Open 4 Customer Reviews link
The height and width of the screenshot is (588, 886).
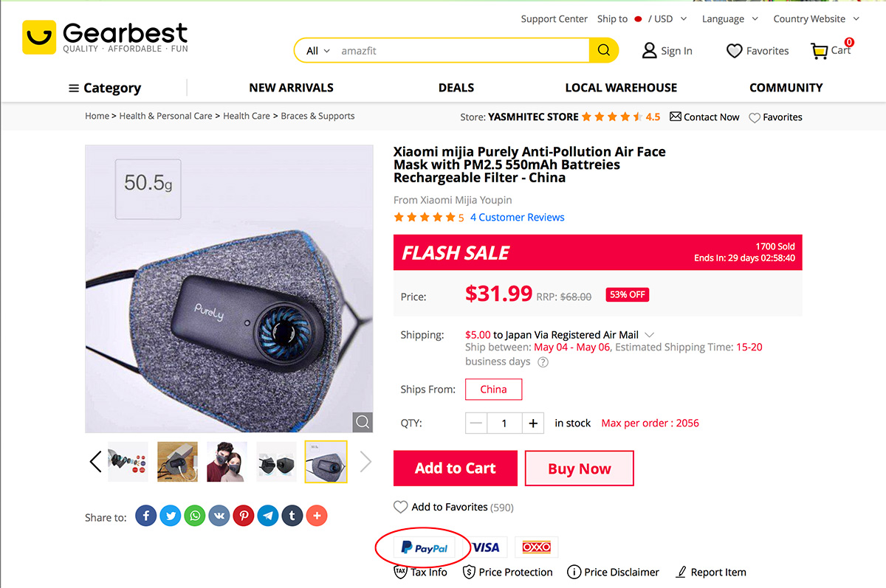point(517,218)
